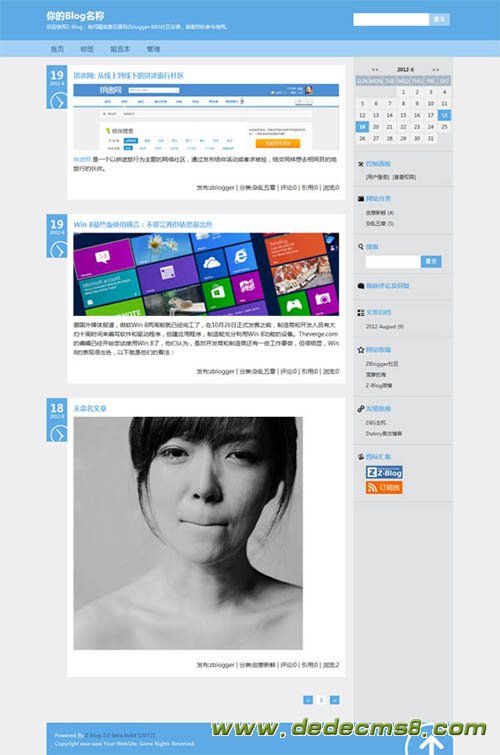Screen dimensions: 500x755
Task: Click calendar day 1
Action: tap(403, 92)
